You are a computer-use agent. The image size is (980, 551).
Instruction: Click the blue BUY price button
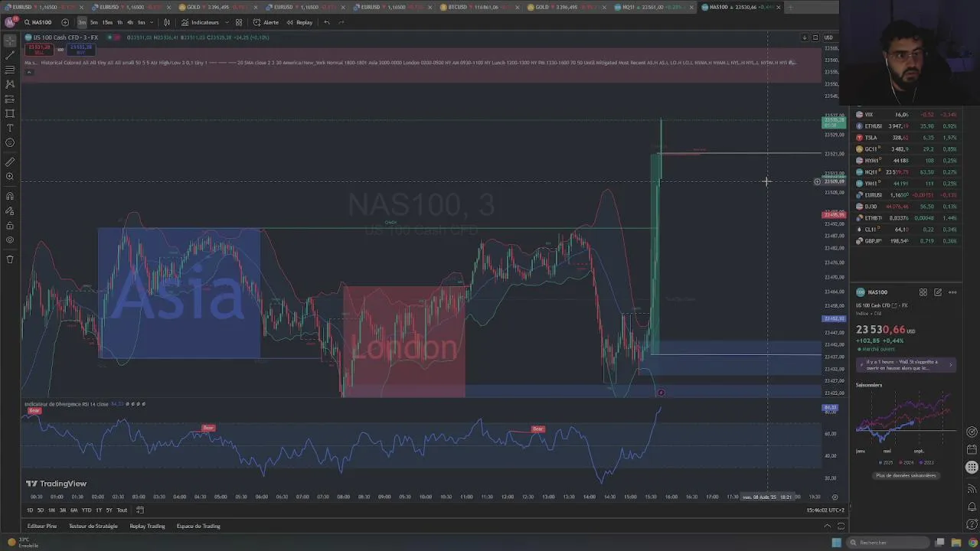pos(81,50)
